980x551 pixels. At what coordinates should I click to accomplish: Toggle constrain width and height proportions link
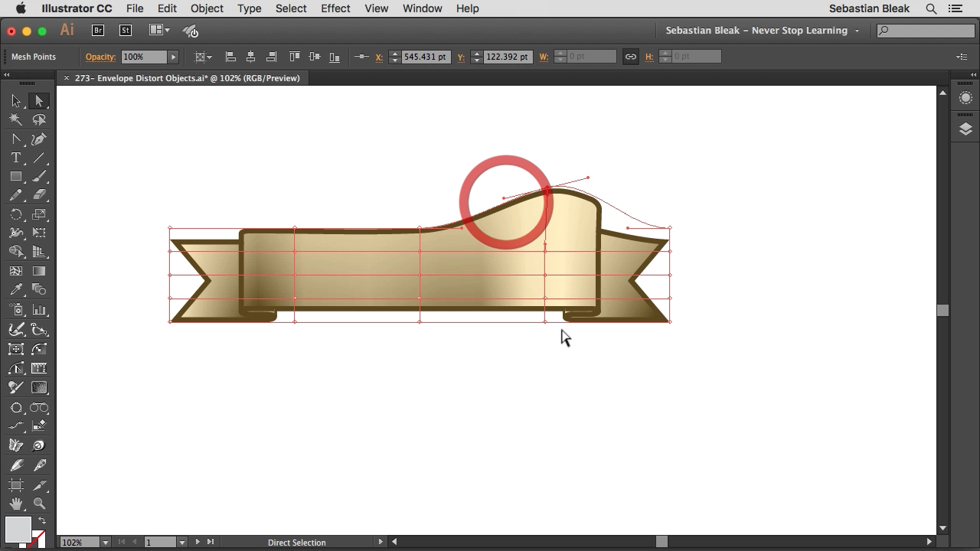630,57
